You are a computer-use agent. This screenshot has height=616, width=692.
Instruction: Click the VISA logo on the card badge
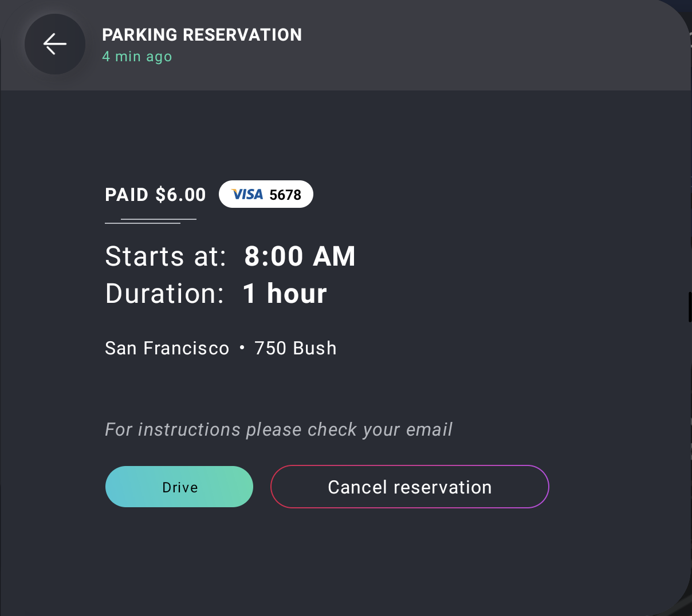[247, 195]
